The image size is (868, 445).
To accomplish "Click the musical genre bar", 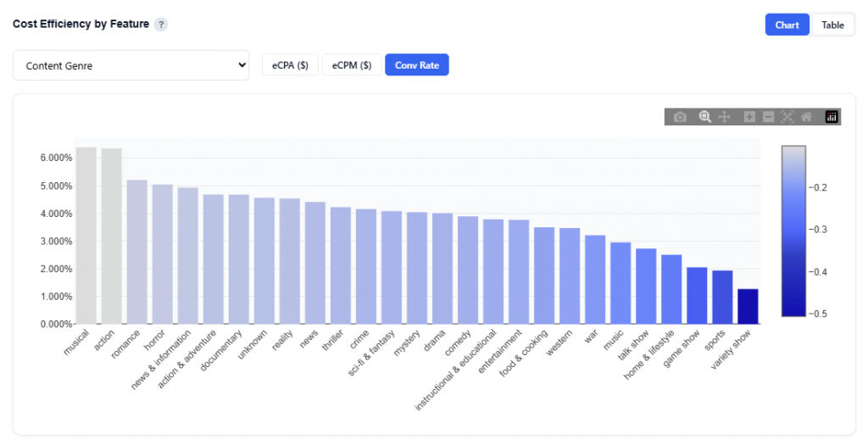I will [86, 236].
